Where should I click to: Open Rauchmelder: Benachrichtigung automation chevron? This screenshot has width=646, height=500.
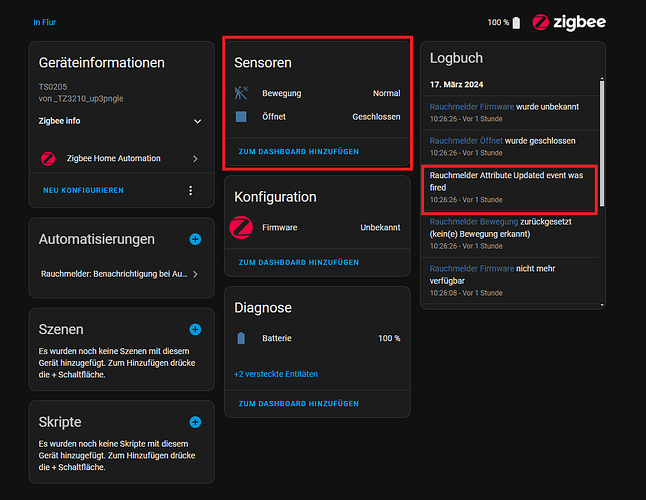195,274
